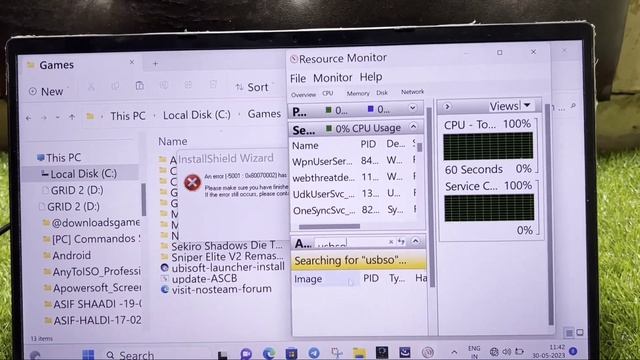Open the New item menu in File Explorer
Image resolution: width=640 pixels, height=360 pixels.
pyautogui.click(x=46, y=91)
